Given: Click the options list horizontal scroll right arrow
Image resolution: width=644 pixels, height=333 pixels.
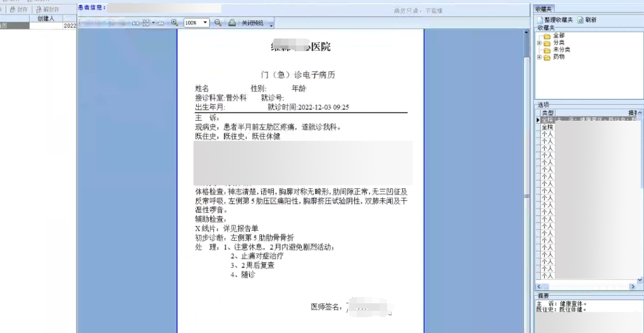Looking at the screenshot, I should pyautogui.click(x=632, y=286).
